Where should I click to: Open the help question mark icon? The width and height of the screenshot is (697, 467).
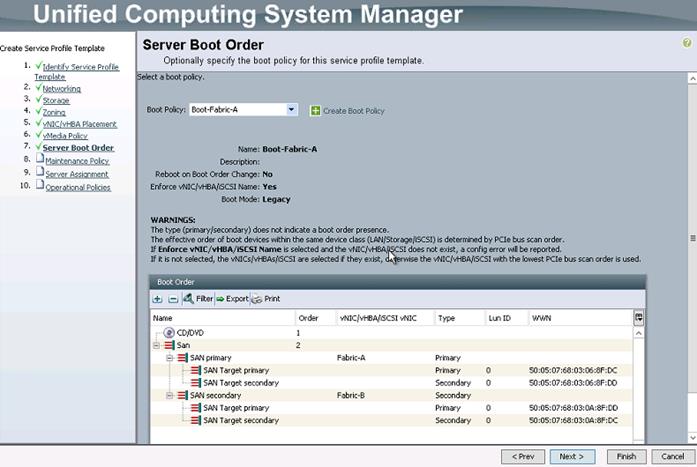click(x=687, y=43)
